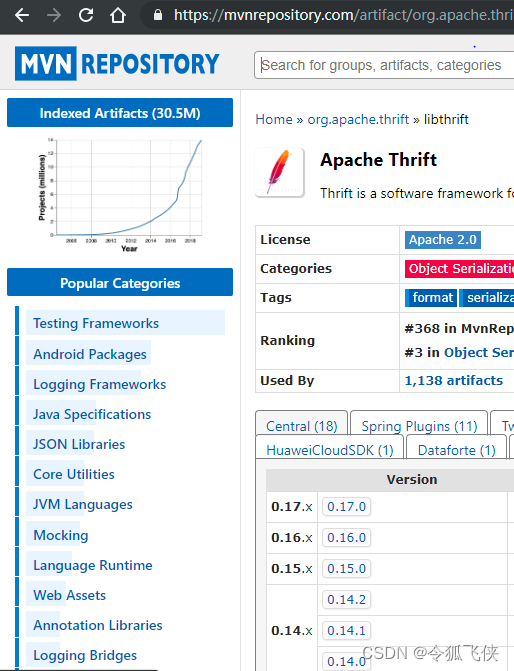Go to Home breadcrumb link

coord(274,119)
